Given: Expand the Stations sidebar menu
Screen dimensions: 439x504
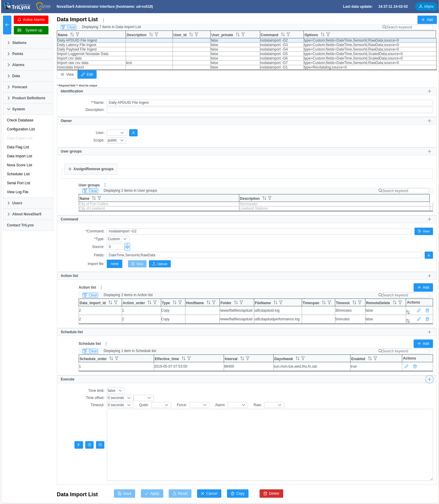Looking at the screenshot, I should point(19,43).
